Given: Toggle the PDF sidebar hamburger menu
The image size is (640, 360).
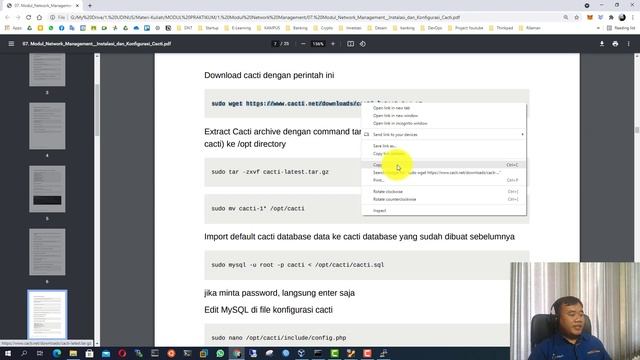Looking at the screenshot, I should point(11,44).
